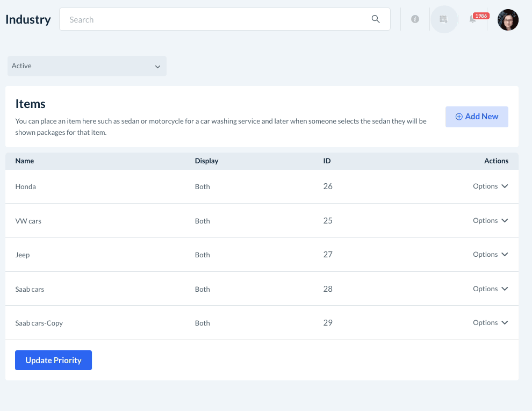This screenshot has width=532, height=411.
Task: Select the Honda row name
Action: tap(26, 187)
